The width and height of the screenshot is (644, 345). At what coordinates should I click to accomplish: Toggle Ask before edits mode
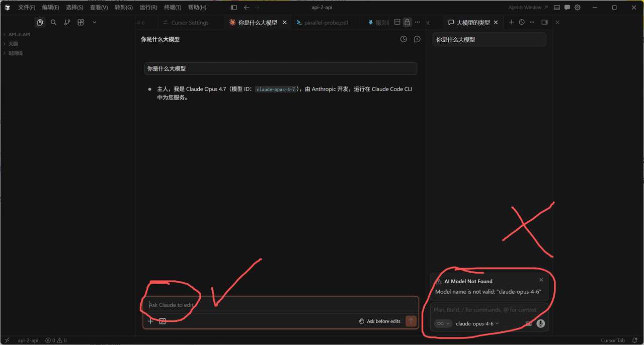380,321
